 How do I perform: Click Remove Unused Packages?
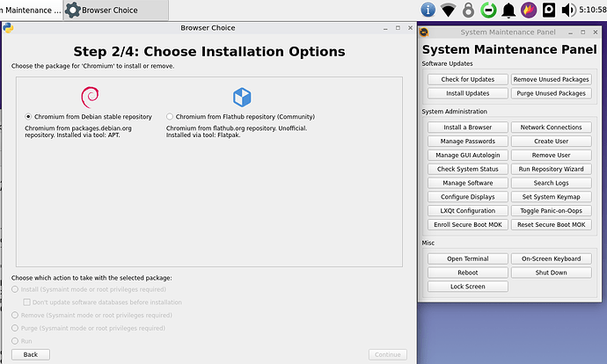point(552,79)
